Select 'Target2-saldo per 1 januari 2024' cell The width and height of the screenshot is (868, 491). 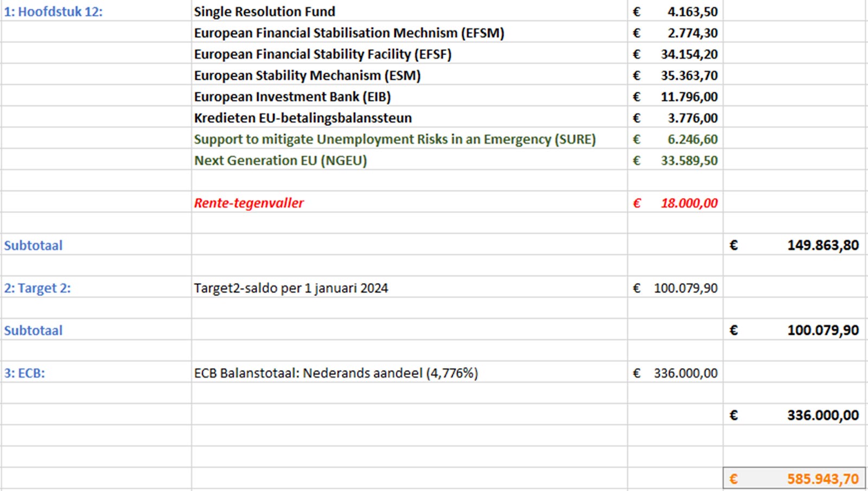pos(410,288)
